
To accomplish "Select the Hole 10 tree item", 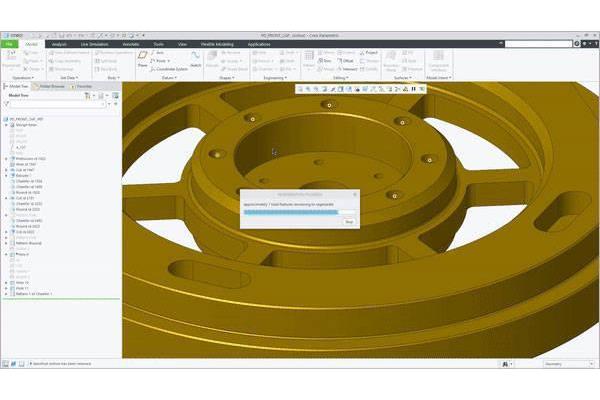I will [19, 283].
